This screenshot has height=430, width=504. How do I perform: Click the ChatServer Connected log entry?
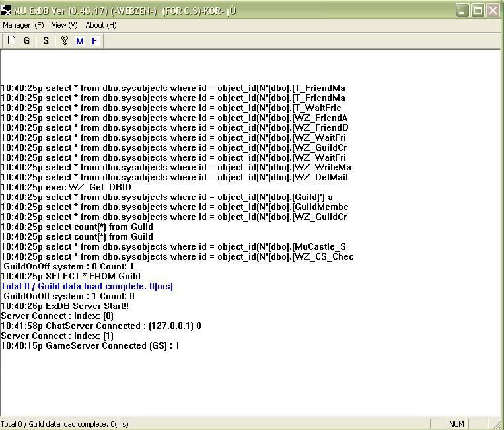(100, 326)
